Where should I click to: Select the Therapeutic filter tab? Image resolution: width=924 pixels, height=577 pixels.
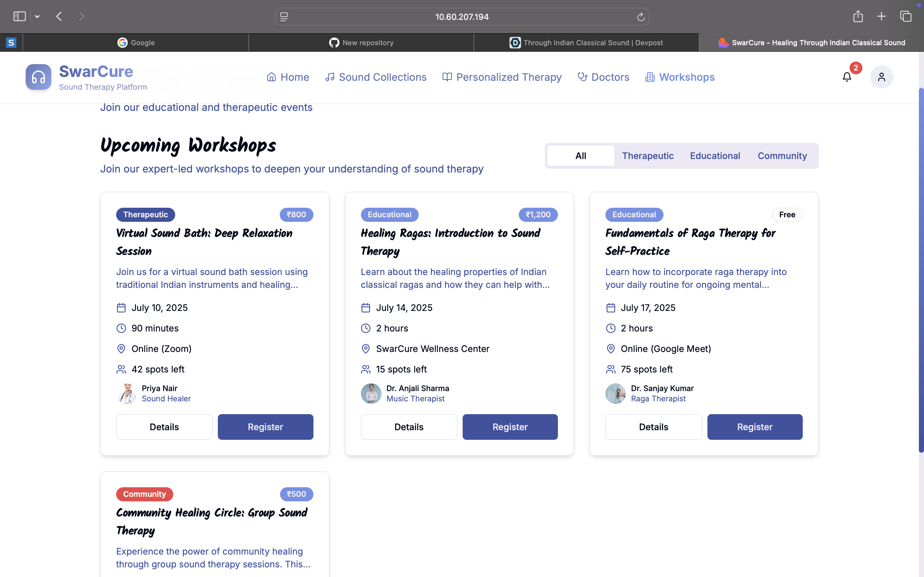coord(647,156)
